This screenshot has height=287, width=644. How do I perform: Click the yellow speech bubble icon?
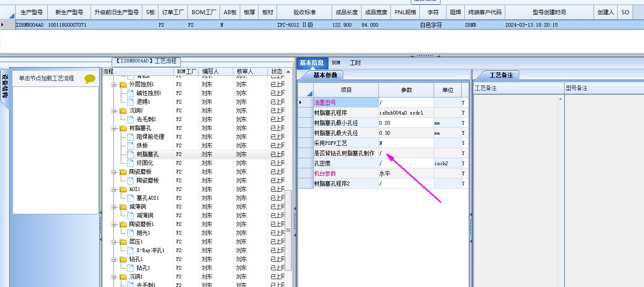[x=90, y=79]
